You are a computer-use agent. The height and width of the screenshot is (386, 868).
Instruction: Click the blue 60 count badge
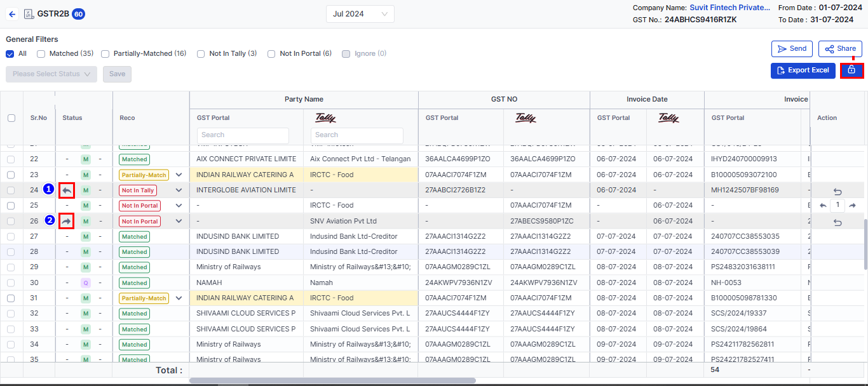click(79, 14)
